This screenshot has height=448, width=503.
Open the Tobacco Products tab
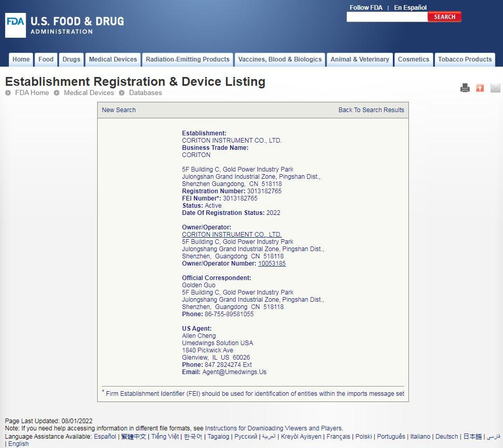tap(465, 59)
